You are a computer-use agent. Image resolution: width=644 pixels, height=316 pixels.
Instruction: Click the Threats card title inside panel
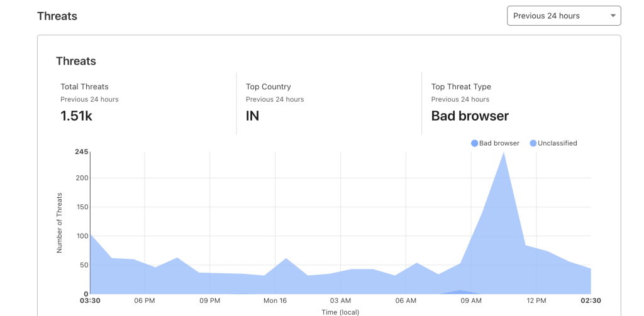pyautogui.click(x=76, y=61)
